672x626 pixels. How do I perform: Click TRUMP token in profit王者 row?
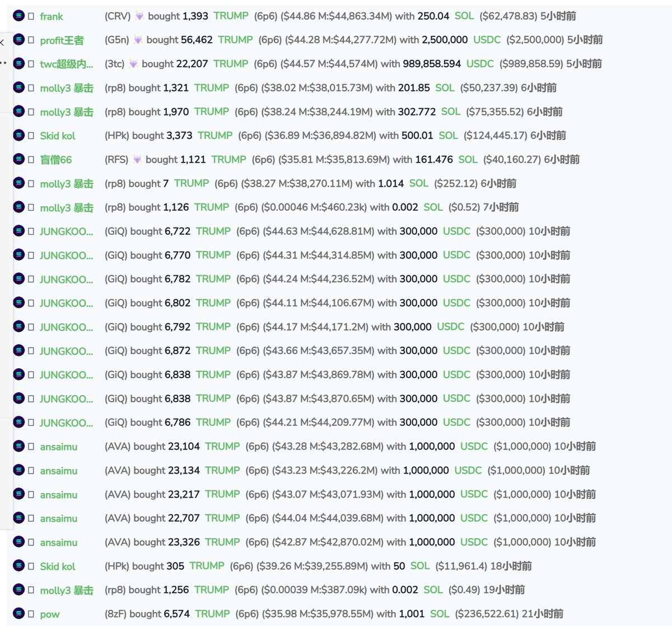tap(236, 40)
